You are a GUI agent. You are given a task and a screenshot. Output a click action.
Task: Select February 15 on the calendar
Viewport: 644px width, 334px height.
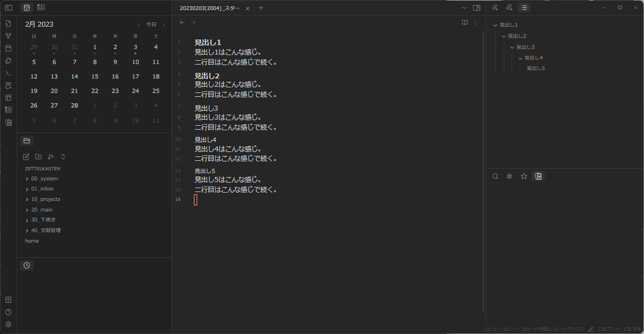pos(94,76)
